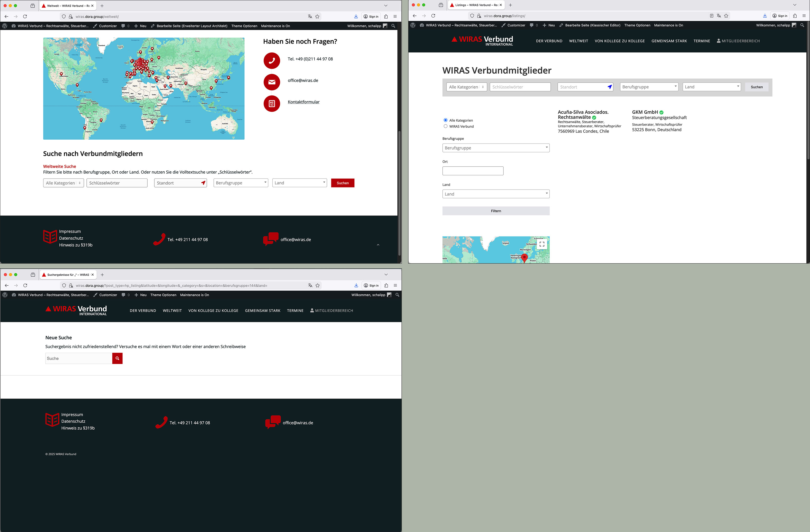Click the scroll-to-top chevron in the Weltweit footer
810x532 pixels.
pyautogui.click(x=378, y=245)
